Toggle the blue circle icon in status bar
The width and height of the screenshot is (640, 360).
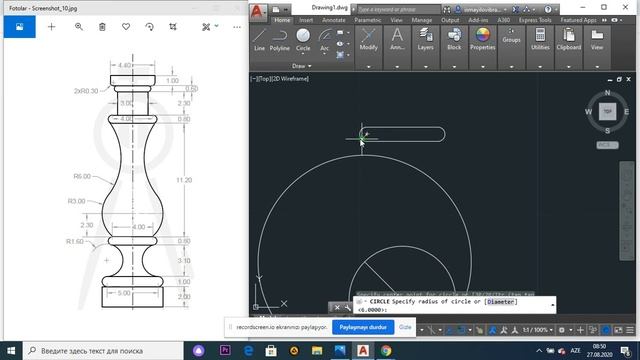(x=606, y=330)
